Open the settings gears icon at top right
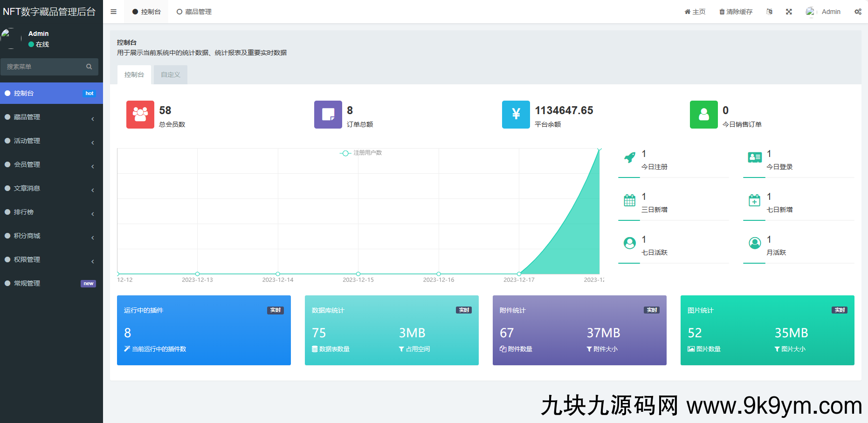The width and height of the screenshot is (868, 423). 858,12
